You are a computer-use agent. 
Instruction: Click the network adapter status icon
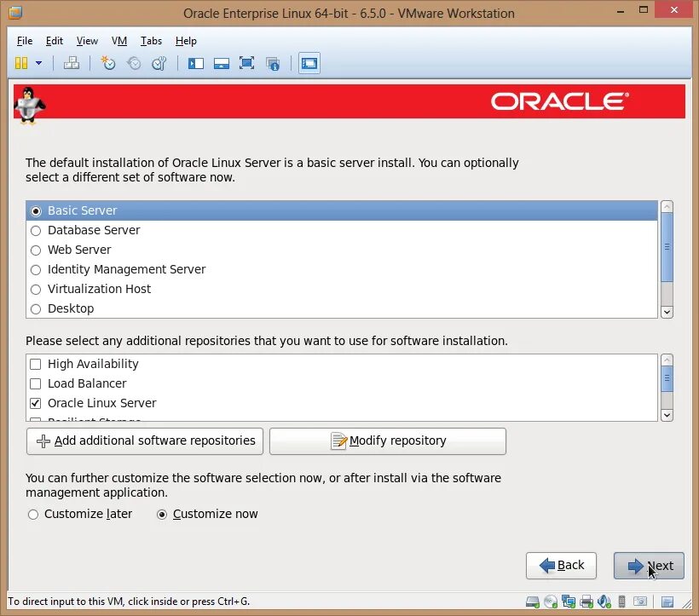[569, 602]
